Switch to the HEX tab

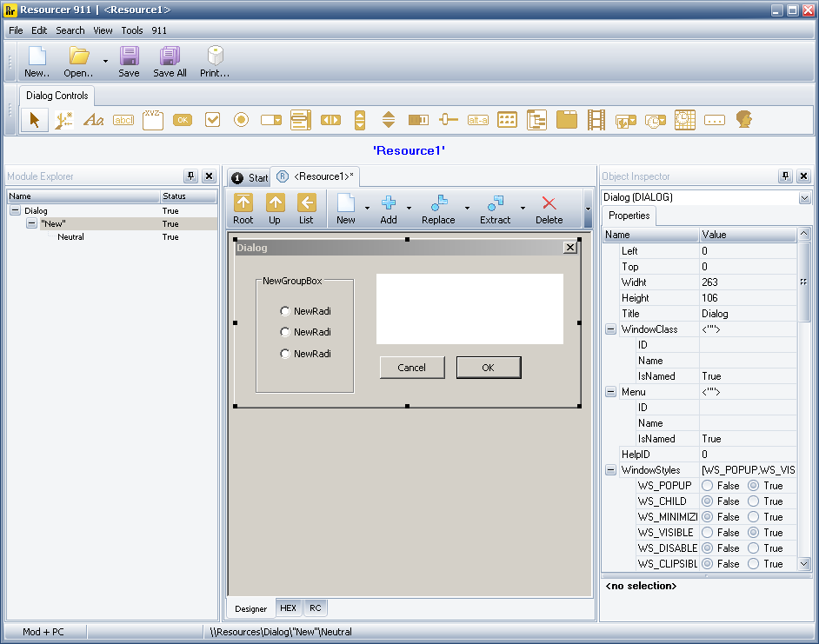click(288, 608)
